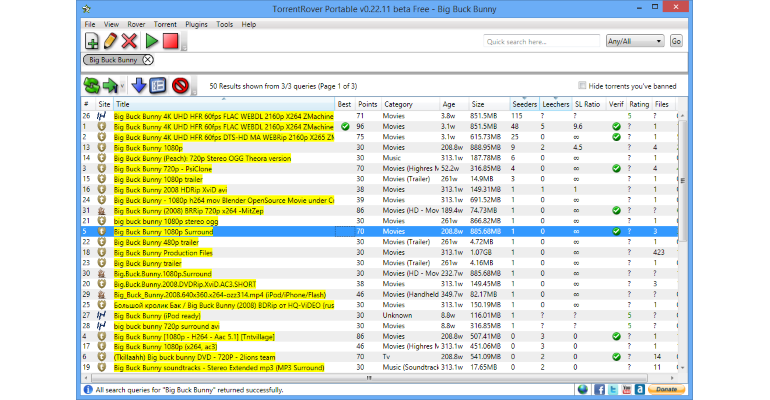This screenshot has width=770, height=400.
Task: Click the globe website icon in status bar
Action: pos(583,389)
